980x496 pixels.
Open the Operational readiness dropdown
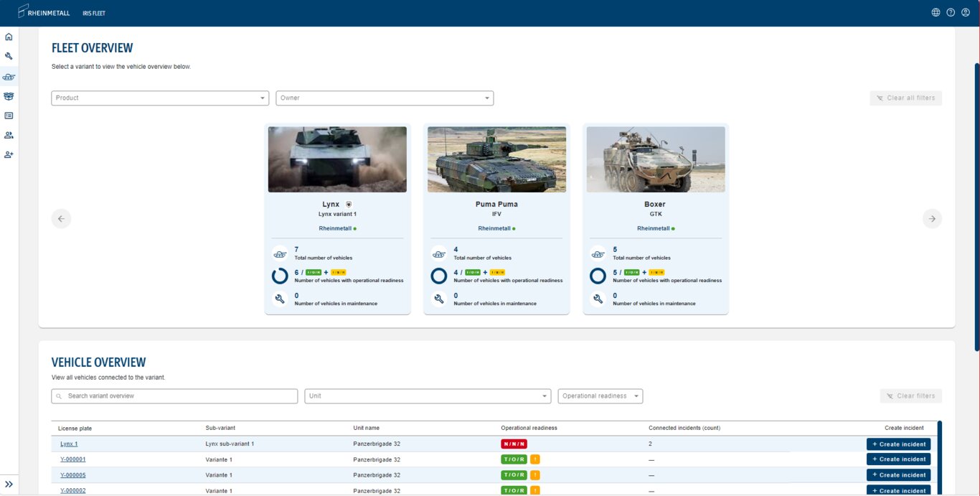click(x=600, y=396)
